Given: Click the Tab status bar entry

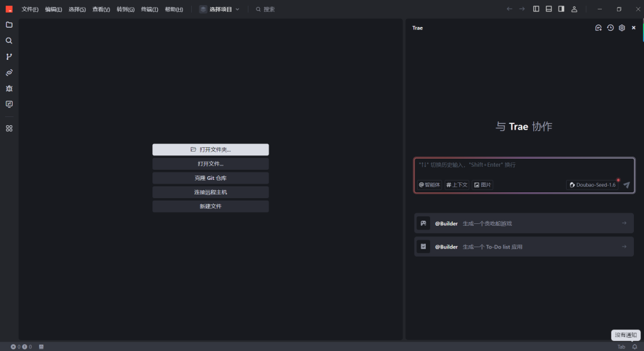Looking at the screenshot, I should 621,347.
